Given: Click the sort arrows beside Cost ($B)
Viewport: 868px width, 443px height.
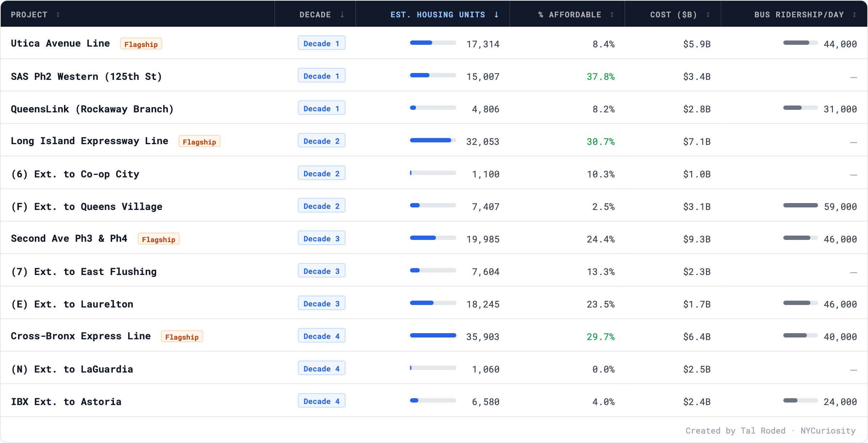Looking at the screenshot, I should [708, 15].
